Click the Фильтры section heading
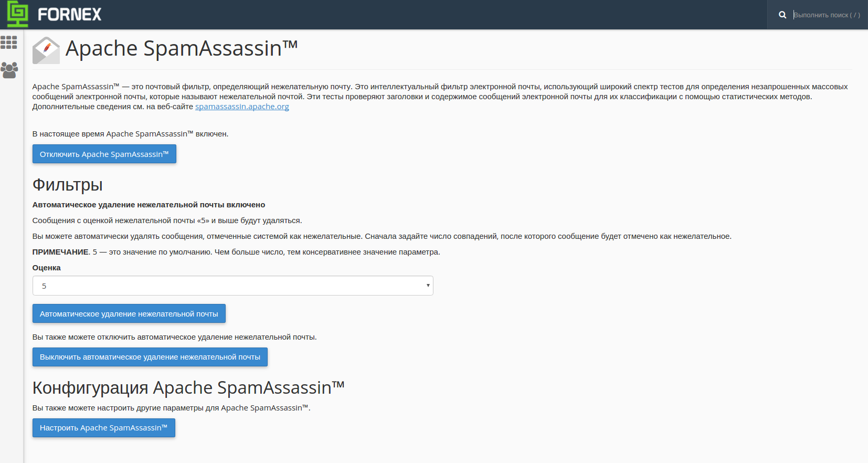This screenshot has width=868, height=463. point(68,185)
